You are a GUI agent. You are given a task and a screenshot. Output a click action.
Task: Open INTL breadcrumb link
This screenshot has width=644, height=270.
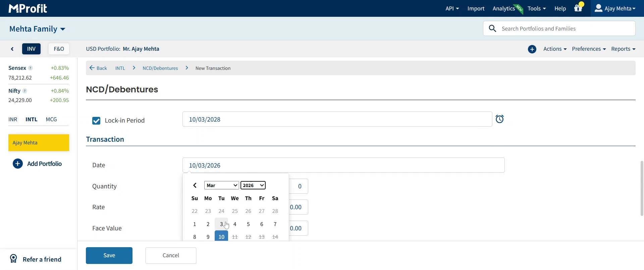[120, 68]
